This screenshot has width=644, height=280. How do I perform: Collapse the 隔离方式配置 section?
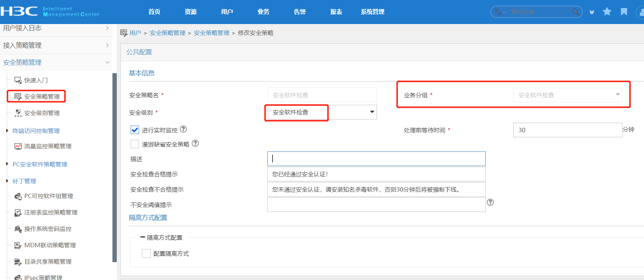coord(143,237)
